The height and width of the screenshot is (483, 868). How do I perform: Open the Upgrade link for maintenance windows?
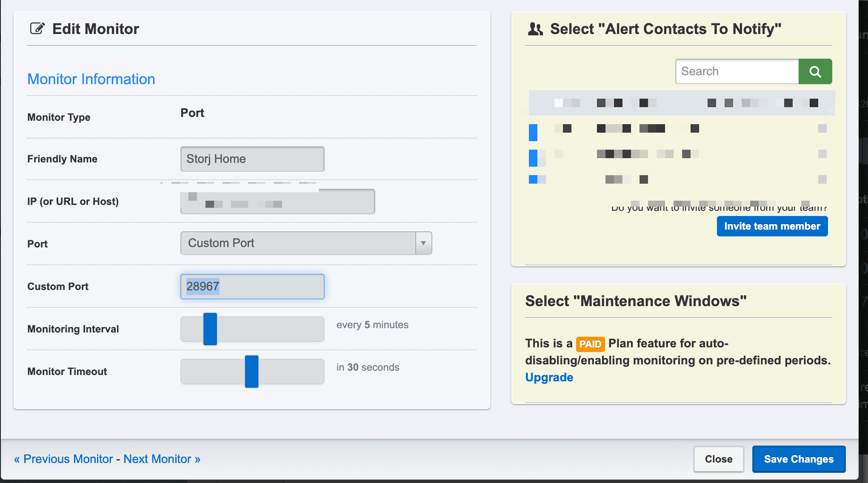pyautogui.click(x=549, y=378)
